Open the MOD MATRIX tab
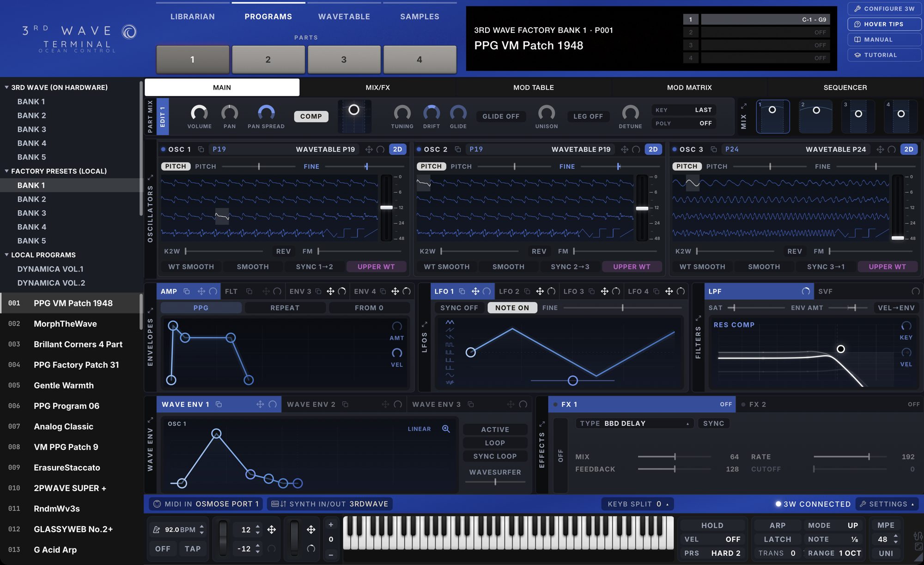The width and height of the screenshot is (924, 565). 689,87
